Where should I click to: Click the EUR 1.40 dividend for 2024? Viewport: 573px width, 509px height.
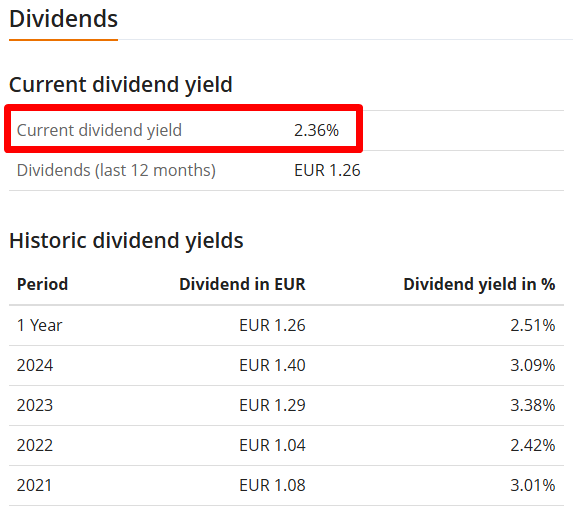[x=272, y=365]
